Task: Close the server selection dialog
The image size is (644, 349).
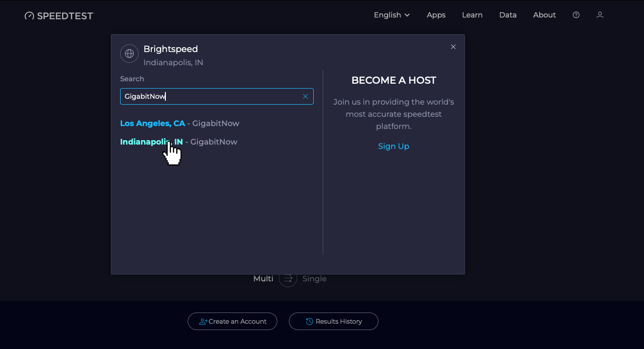Action: (453, 47)
